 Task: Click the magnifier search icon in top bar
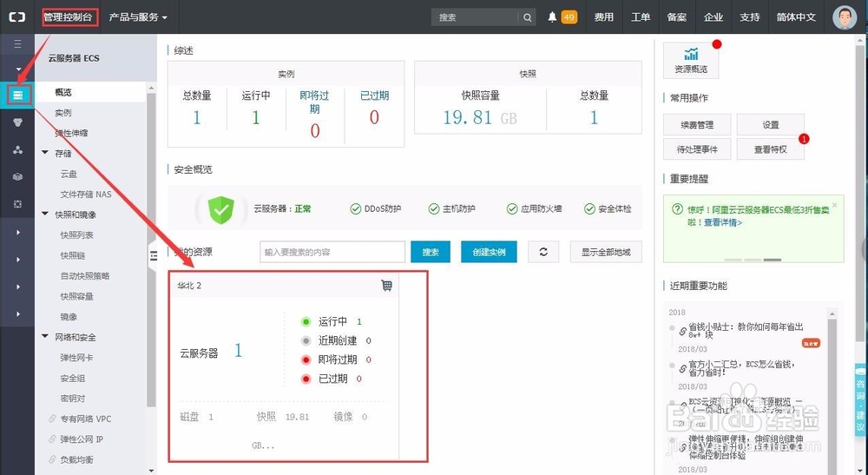point(528,17)
